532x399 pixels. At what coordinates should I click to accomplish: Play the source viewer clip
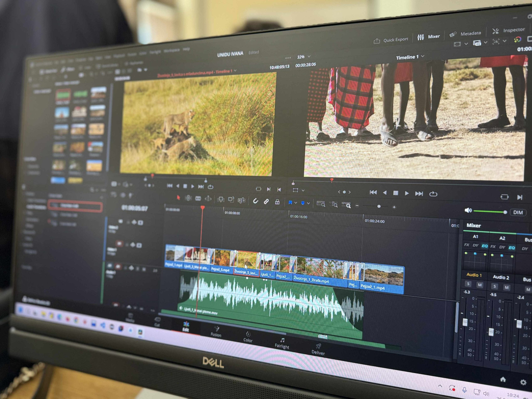pos(193,186)
